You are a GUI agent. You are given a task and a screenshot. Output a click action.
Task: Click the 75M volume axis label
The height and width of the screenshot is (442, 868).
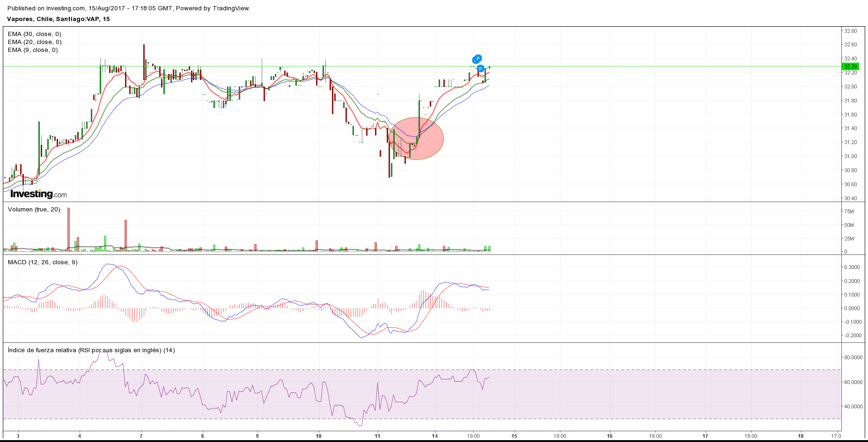[x=849, y=211]
